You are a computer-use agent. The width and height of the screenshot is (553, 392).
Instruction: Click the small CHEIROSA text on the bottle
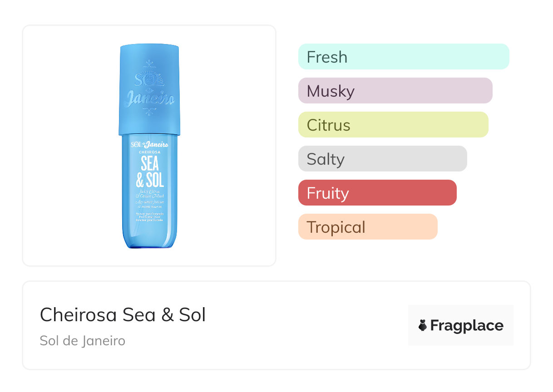tap(149, 152)
